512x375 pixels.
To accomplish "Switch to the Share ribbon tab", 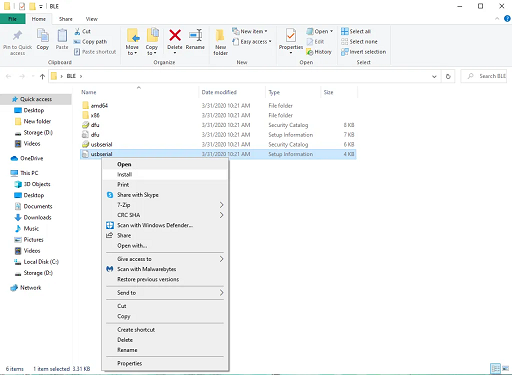I will 66,19.
